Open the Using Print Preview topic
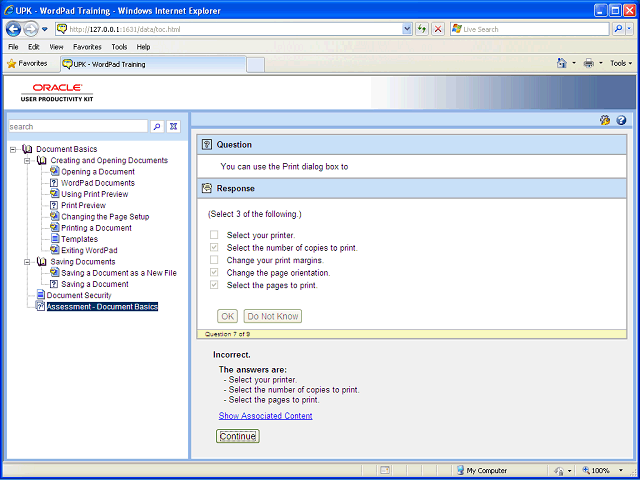This screenshot has height=480, width=640. (95, 194)
